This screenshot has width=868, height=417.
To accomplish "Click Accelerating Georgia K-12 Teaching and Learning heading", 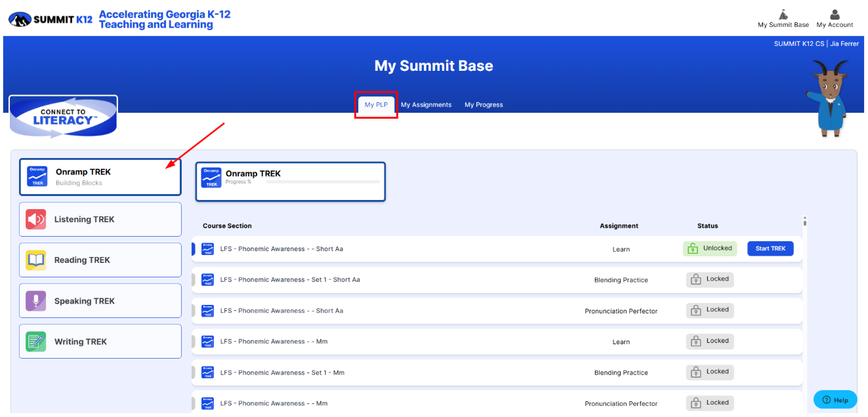I will 165,20.
